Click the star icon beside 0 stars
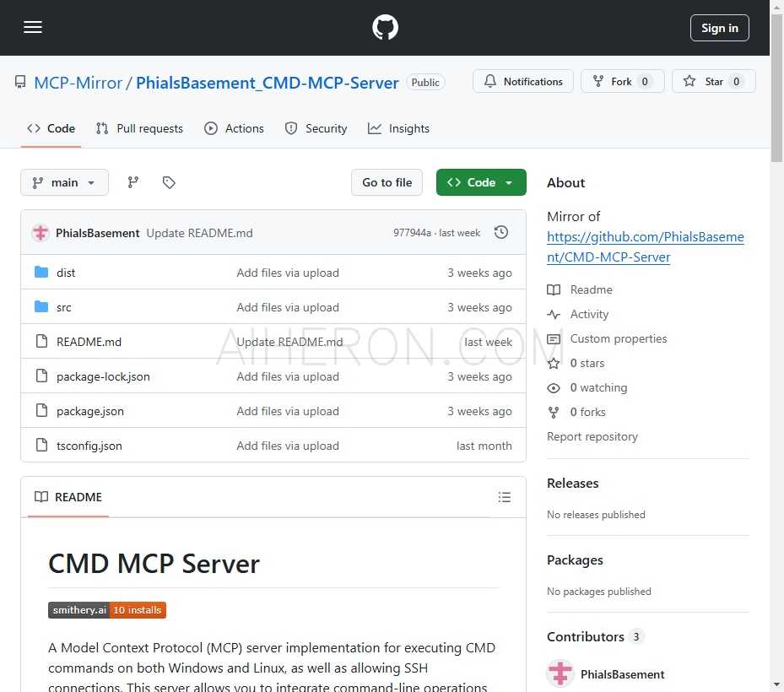The height and width of the screenshot is (692, 784). (554, 364)
